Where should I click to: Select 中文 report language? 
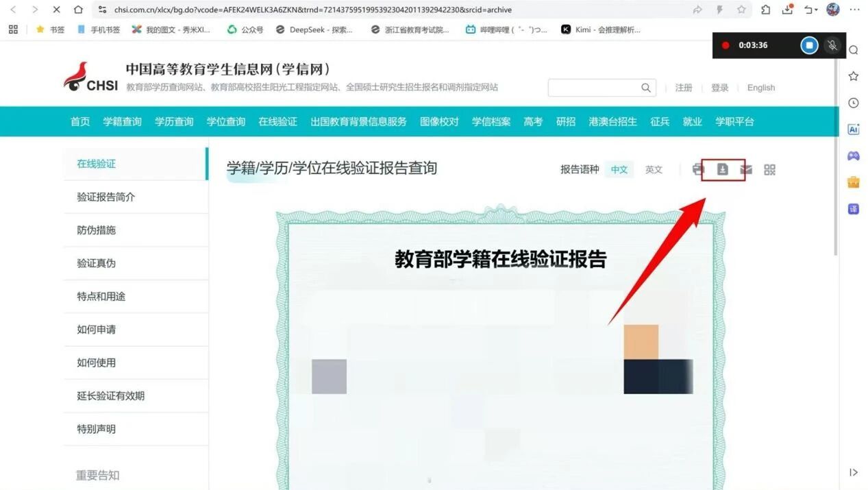(619, 169)
